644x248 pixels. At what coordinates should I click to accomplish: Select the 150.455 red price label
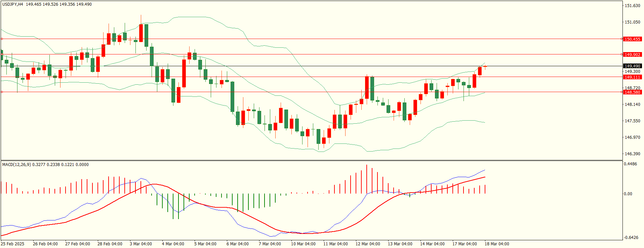pos(632,39)
